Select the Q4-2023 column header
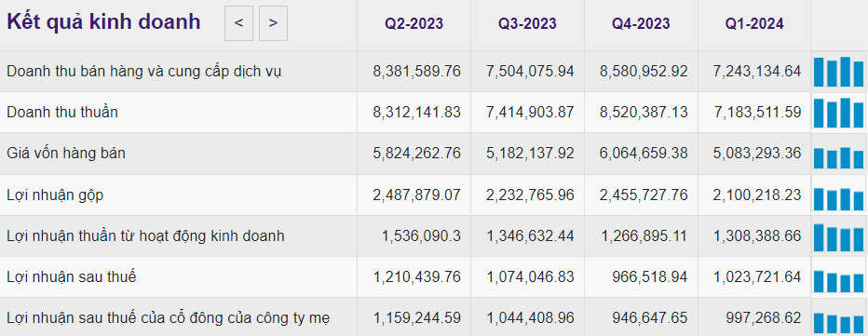Screen dimensions: 868x336 641,24
